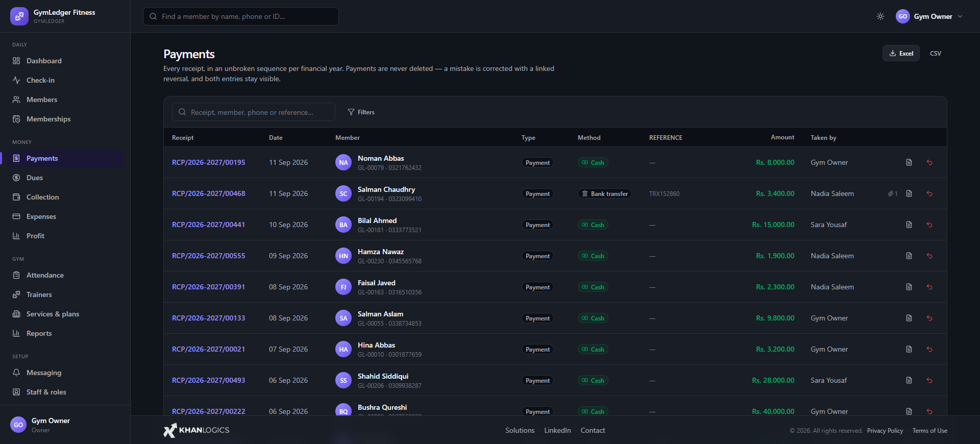Open attachment icon on Salman Chaudhry row
This screenshot has width=980, height=444.
point(892,193)
